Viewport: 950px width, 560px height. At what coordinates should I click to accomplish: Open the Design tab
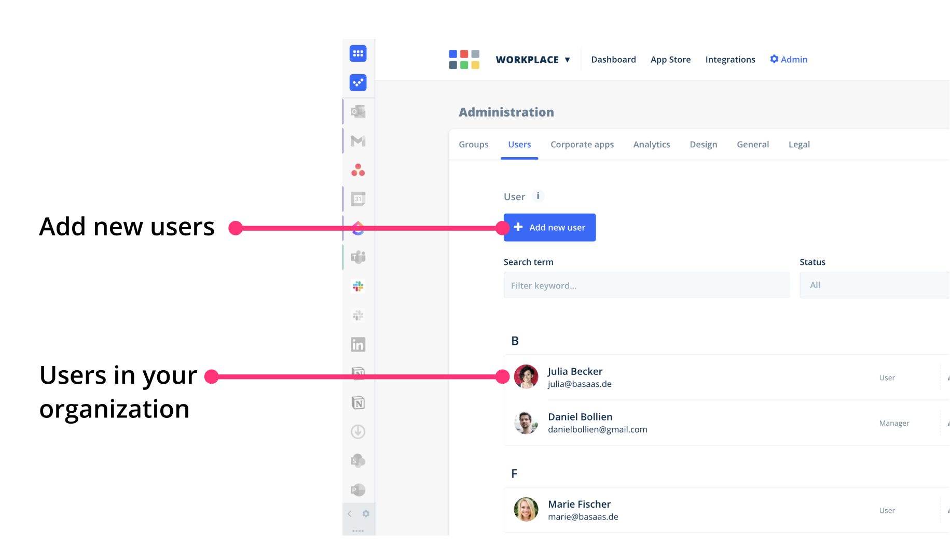pyautogui.click(x=703, y=144)
